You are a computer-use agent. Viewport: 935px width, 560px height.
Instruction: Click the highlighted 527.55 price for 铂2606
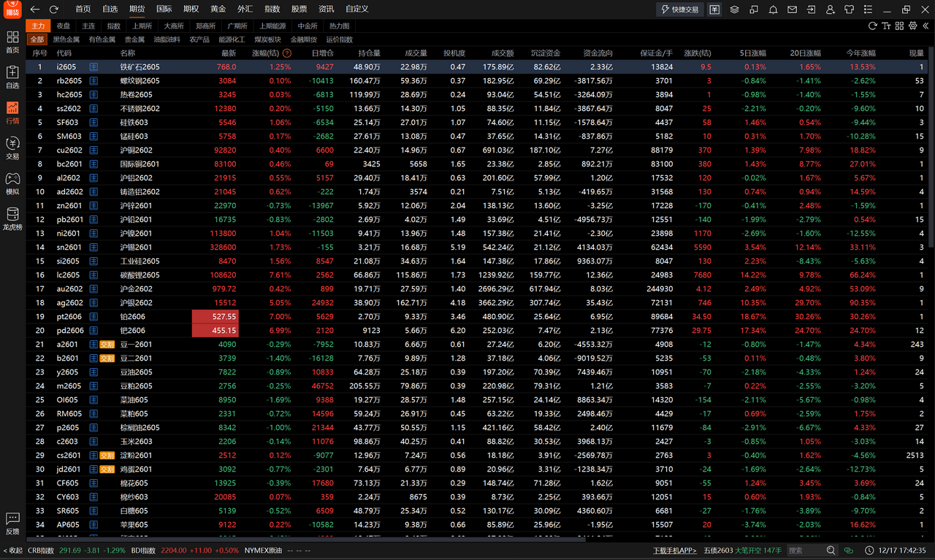[x=215, y=317]
